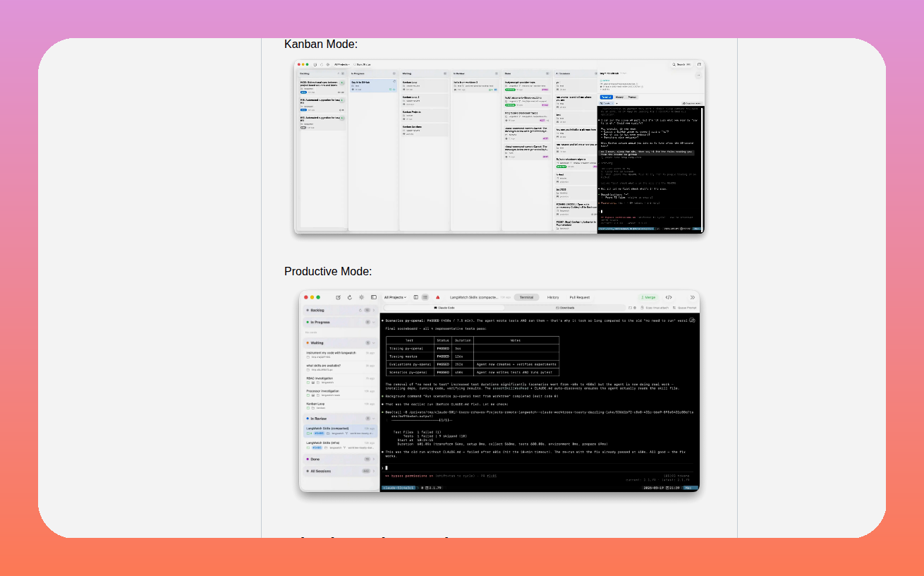This screenshot has height=576, width=924.
Task: Click the claude session ID in terminal status bar
Action: (398, 488)
